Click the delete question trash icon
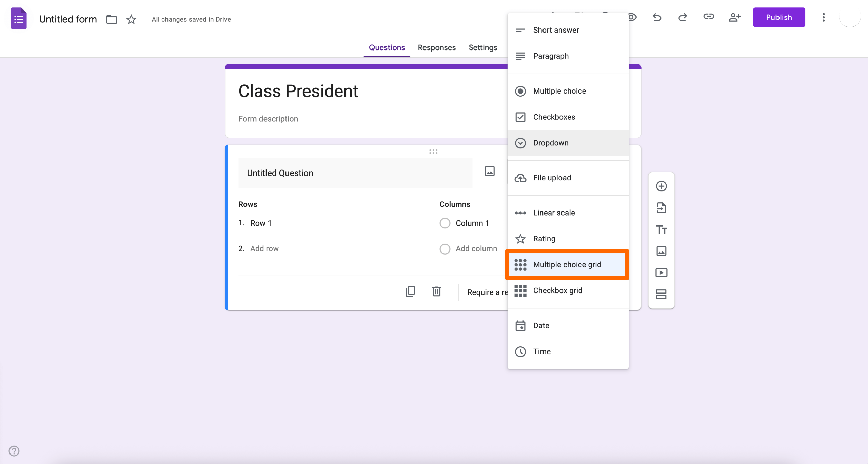 436,291
